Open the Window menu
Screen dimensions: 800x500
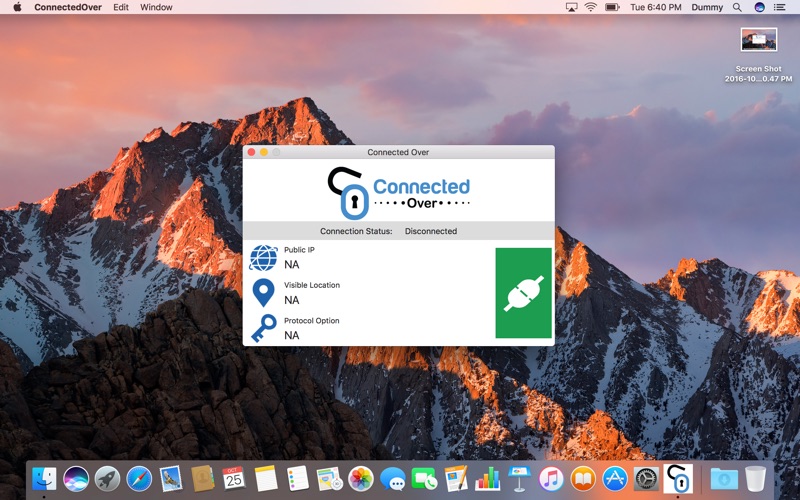tap(156, 7)
